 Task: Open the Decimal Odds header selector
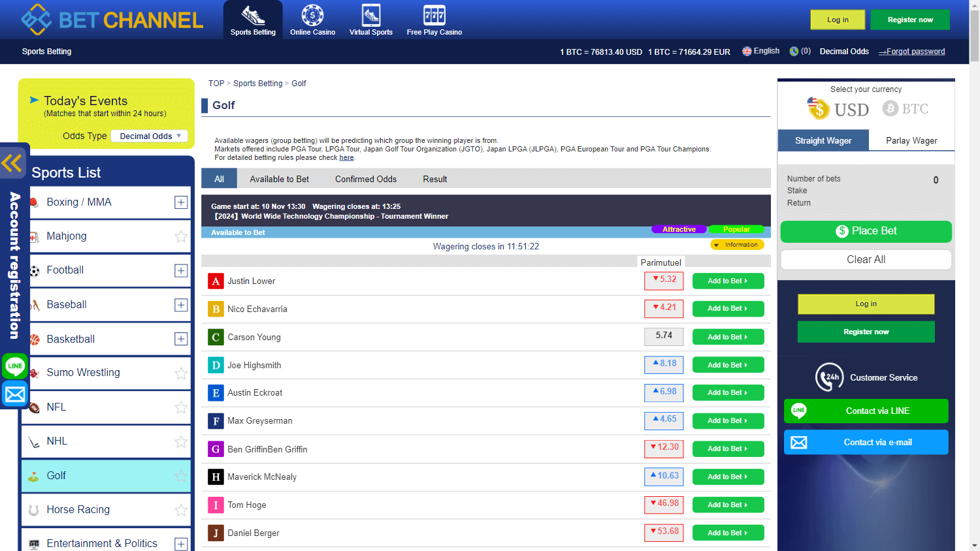pyautogui.click(x=844, y=52)
